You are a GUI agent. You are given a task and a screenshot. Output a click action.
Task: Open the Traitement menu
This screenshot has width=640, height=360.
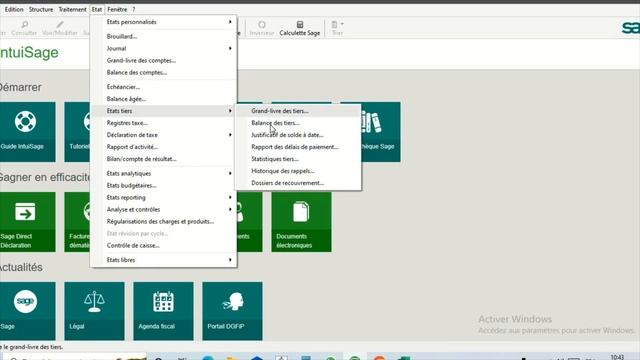(72, 9)
